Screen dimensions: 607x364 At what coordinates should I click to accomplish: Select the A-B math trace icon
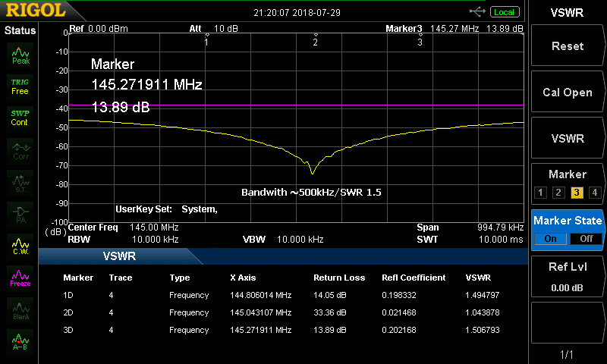pos(20,341)
